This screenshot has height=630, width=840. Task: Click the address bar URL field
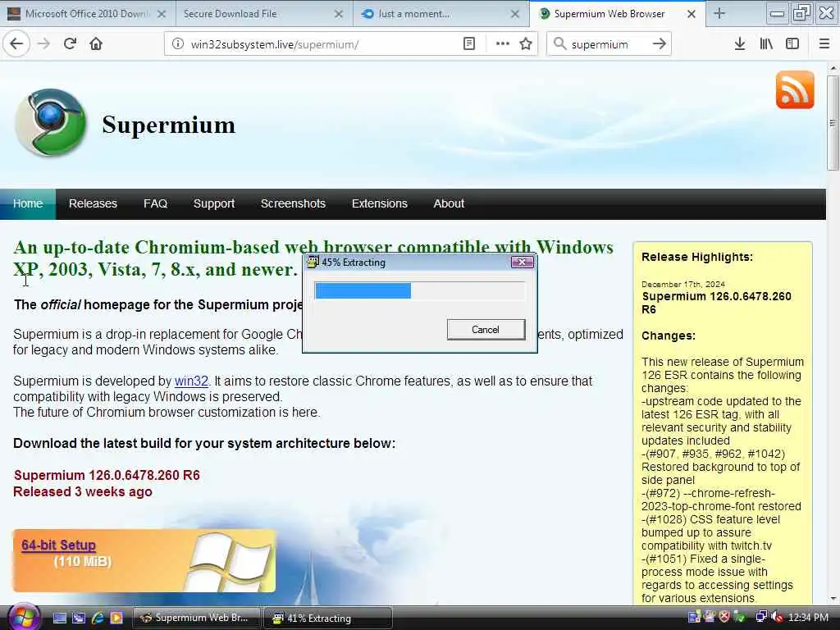(x=323, y=44)
